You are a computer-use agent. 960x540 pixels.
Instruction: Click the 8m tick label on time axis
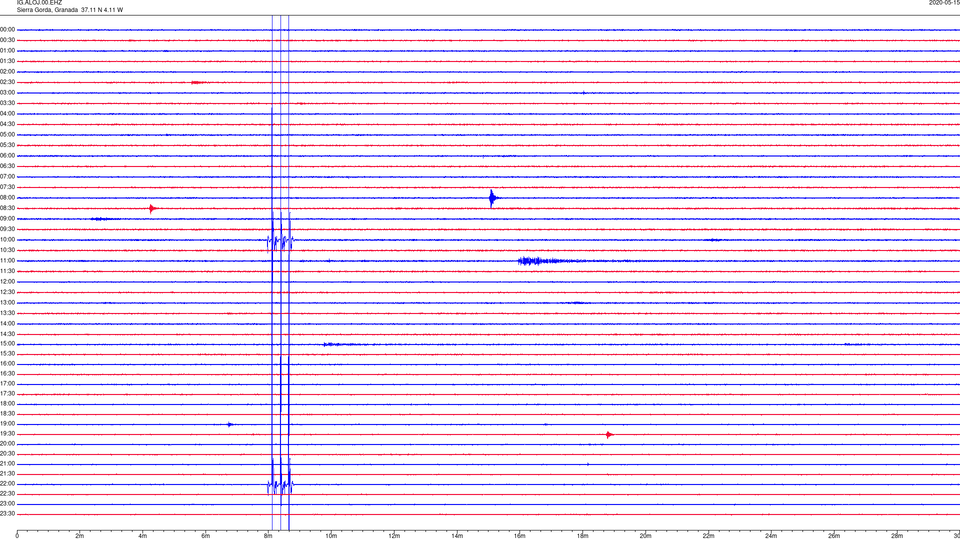pos(268,536)
